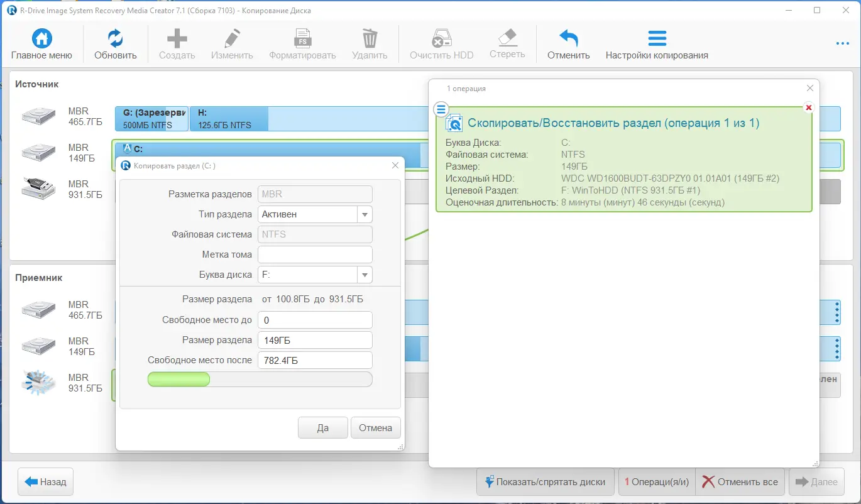Go to Главное меню home icon
Image resolution: width=861 pixels, height=504 pixels.
pyautogui.click(x=41, y=39)
